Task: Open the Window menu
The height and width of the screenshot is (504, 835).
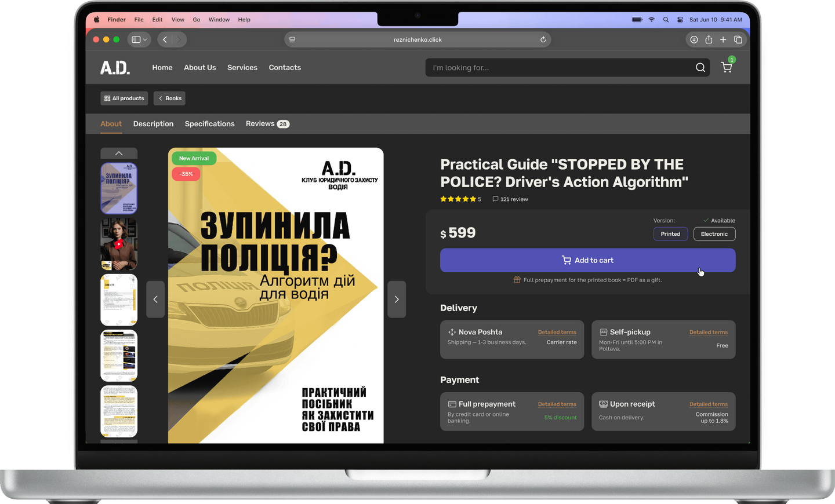Action: [x=219, y=20]
